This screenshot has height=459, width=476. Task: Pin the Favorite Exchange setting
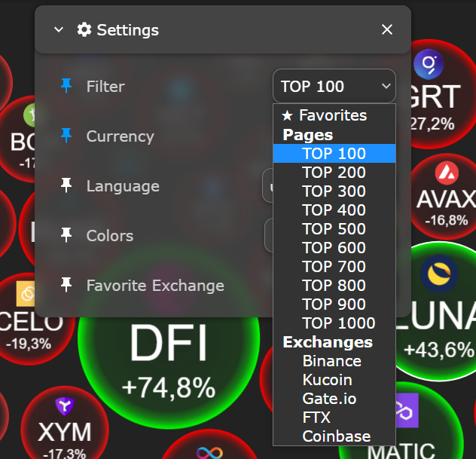66,285
